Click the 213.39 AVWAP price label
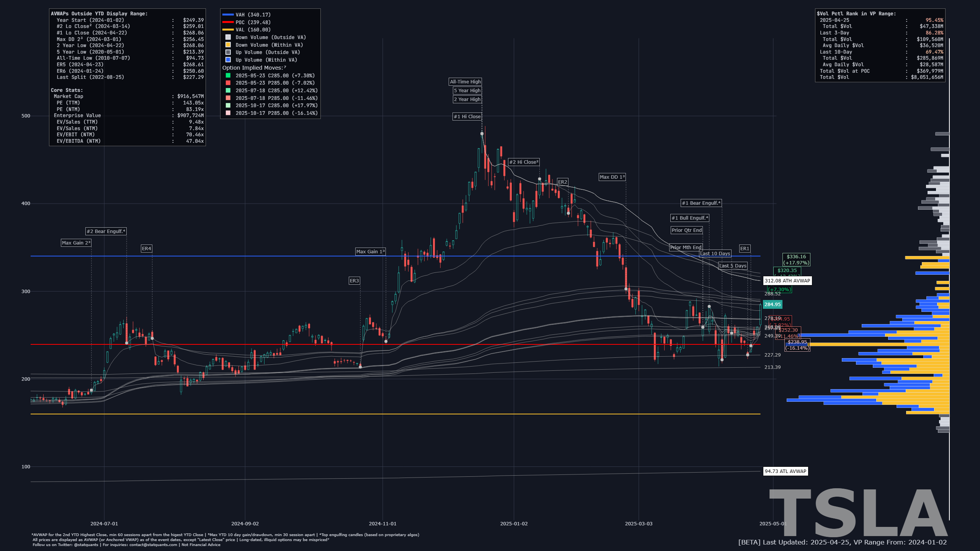The image size is (980, 551). point(773,367)
